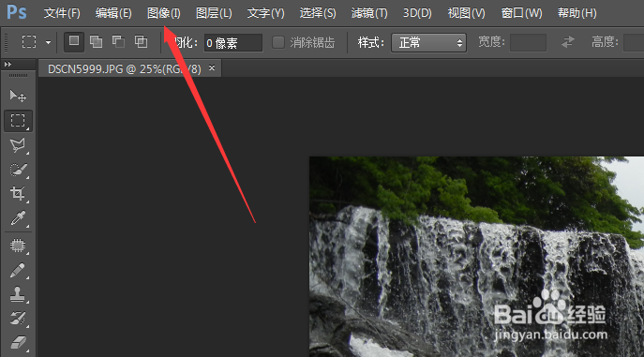Screen dimensions: 644x357
Task: Select the History Brush tool
Action: click(x=18, y=319)
